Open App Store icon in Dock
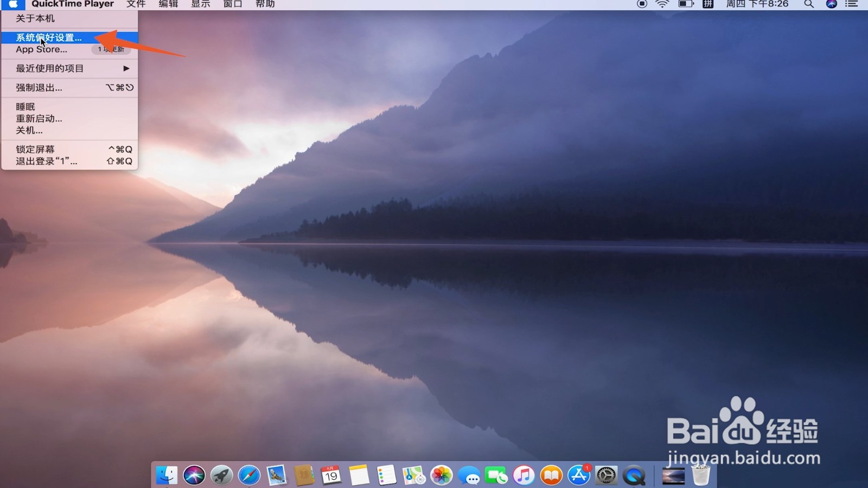868x488 pixels. pos(579,476)
